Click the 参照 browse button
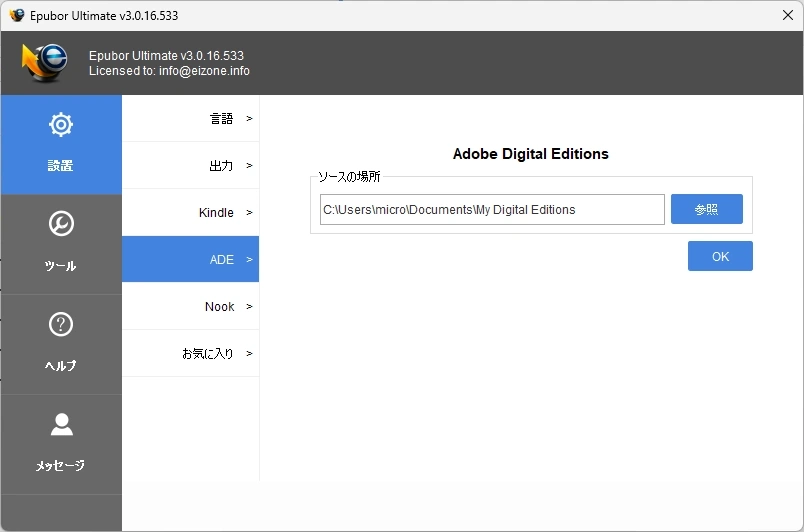804x532 pixels. coord(707,209)
